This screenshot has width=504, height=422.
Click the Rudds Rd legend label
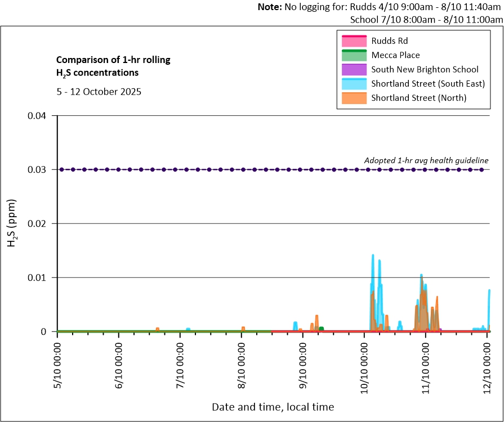tap(390, 41)
